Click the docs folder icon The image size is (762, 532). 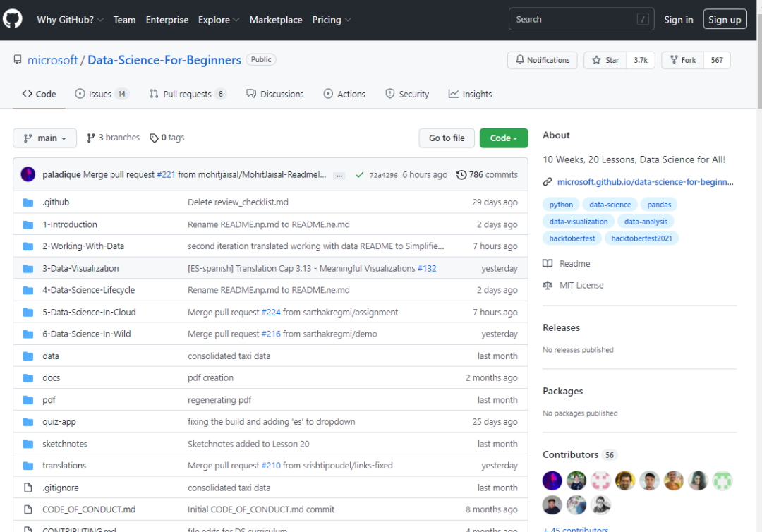pyautogui.click(x=28, y=377)
